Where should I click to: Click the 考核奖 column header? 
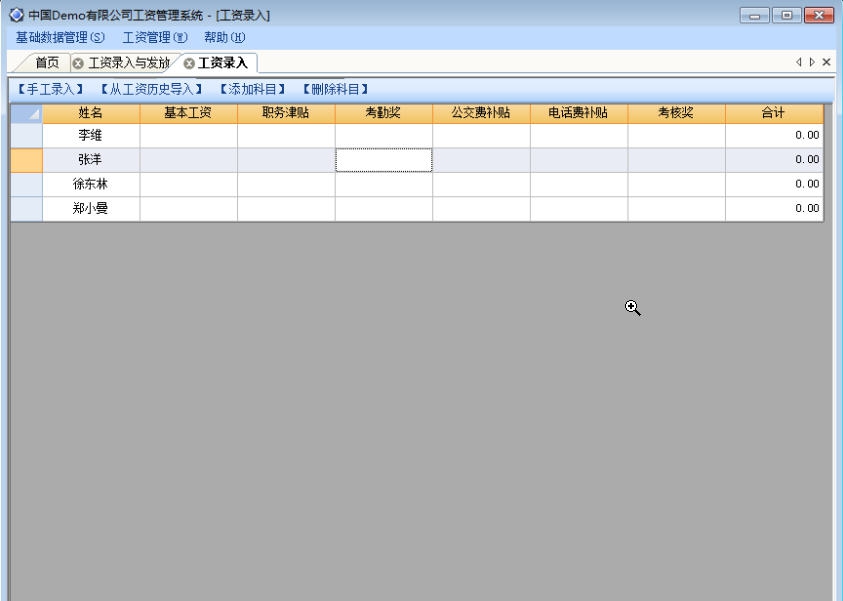(676, 113)
